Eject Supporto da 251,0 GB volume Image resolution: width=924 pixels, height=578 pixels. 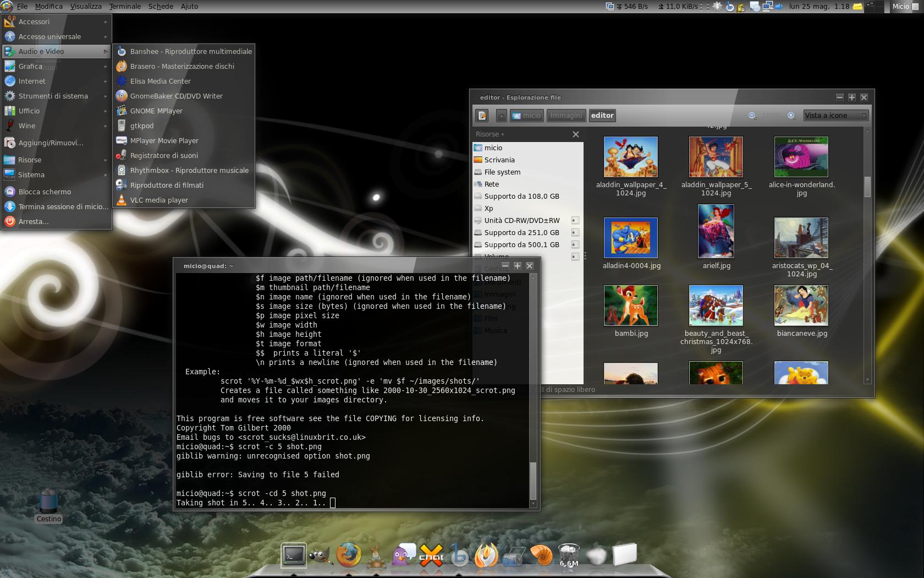click(575, 232)
